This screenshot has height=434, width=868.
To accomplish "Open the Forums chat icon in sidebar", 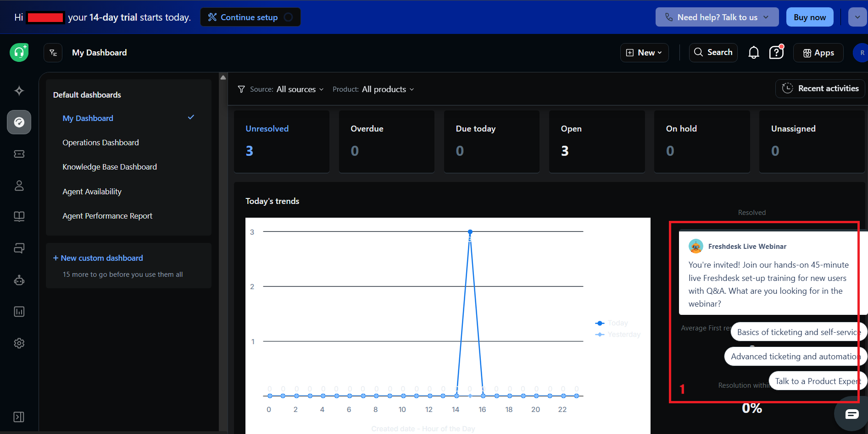I will [x=19, y=248].
